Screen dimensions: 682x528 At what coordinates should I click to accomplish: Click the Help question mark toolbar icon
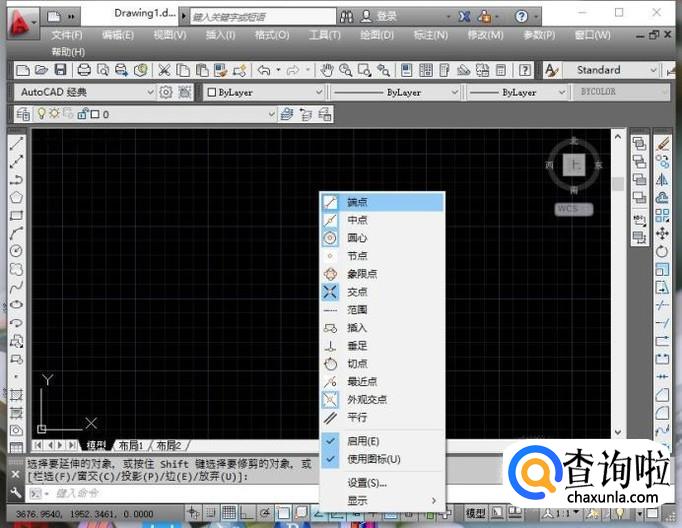pyautogui.click(x=525, y=70)
